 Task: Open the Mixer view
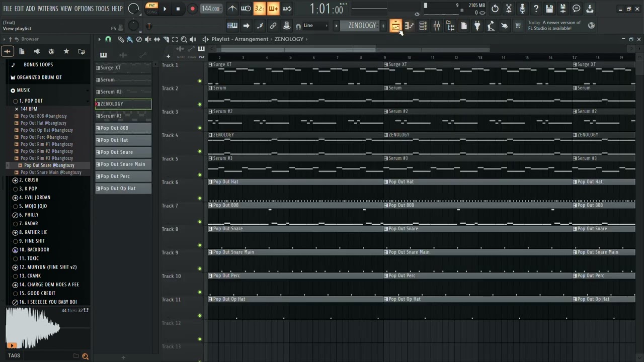coord(436,26)
